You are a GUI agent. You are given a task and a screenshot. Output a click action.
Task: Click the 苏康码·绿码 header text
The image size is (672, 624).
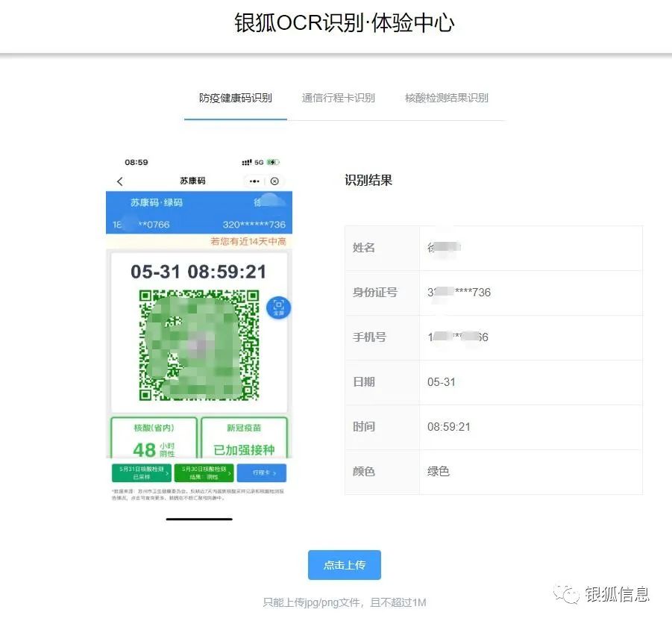(157, 202)
